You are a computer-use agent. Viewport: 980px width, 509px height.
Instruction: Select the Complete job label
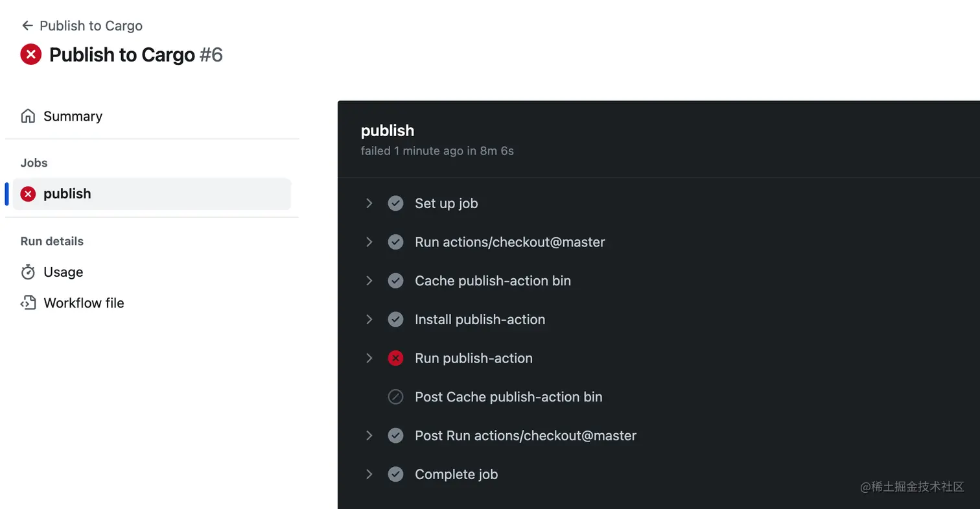(456, 475)
